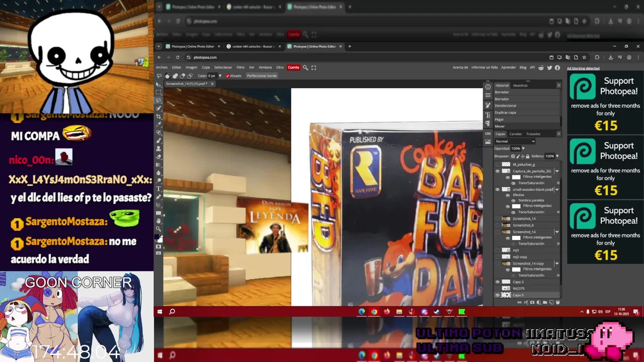Open the Facebook link icon
644x362 pixels.
(557, 68)
